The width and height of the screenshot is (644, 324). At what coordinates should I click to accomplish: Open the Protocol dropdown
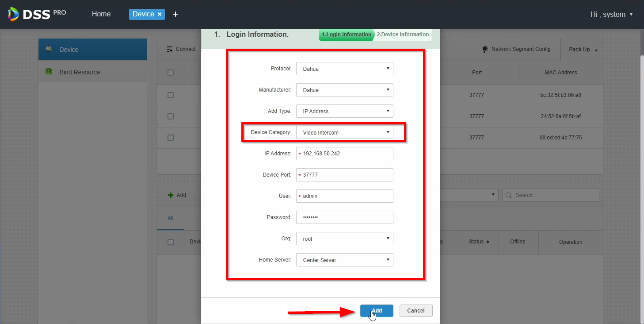click(345, 69)
